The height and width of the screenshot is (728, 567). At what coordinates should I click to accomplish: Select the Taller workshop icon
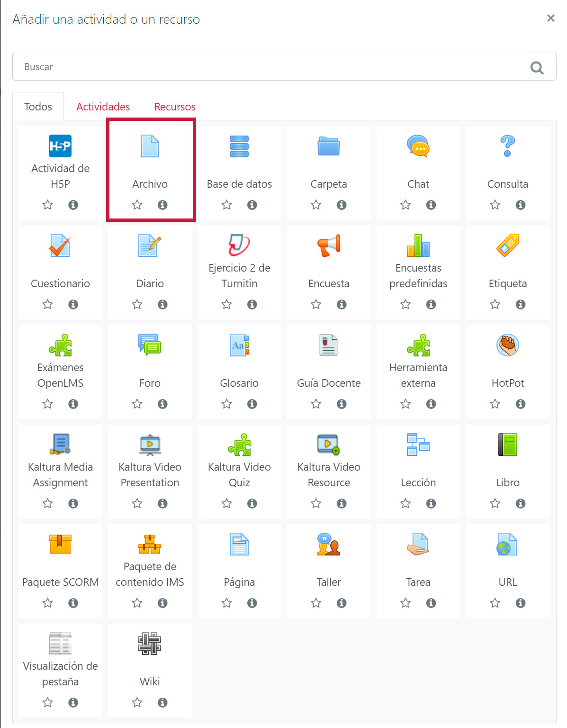[329, 544]
